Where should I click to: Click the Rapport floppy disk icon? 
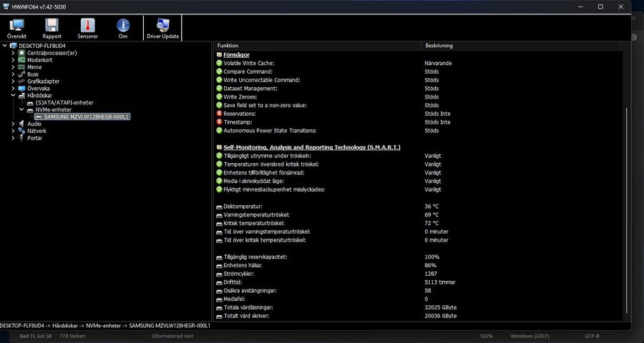pos(52,28)
